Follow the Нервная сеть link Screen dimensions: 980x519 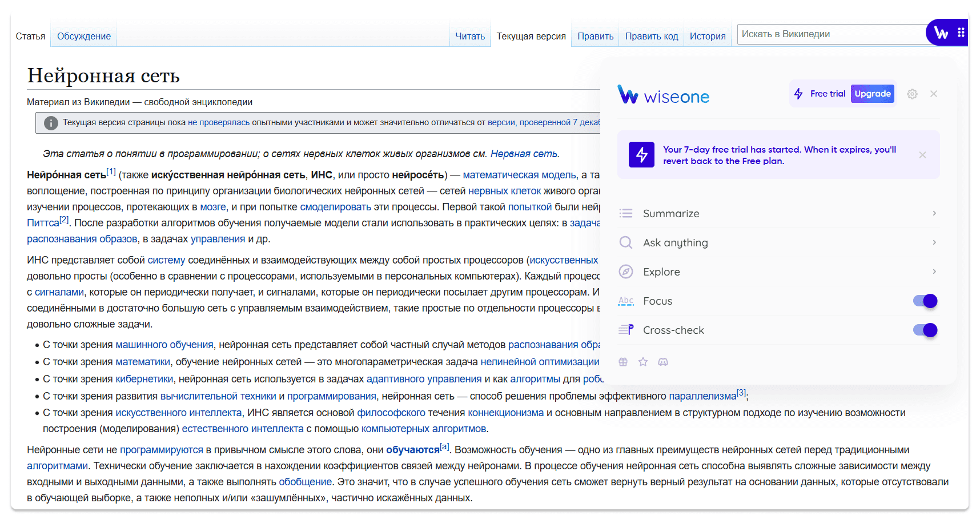[x=524, y=154]
